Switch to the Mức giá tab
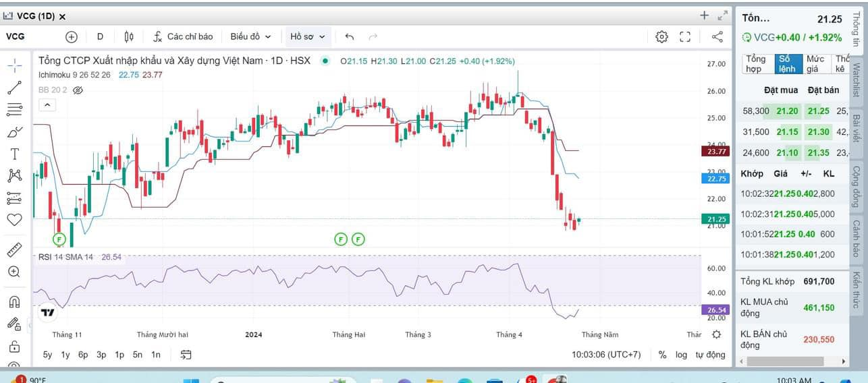Screen dimensions: 868x383 (x=816, y=63)
